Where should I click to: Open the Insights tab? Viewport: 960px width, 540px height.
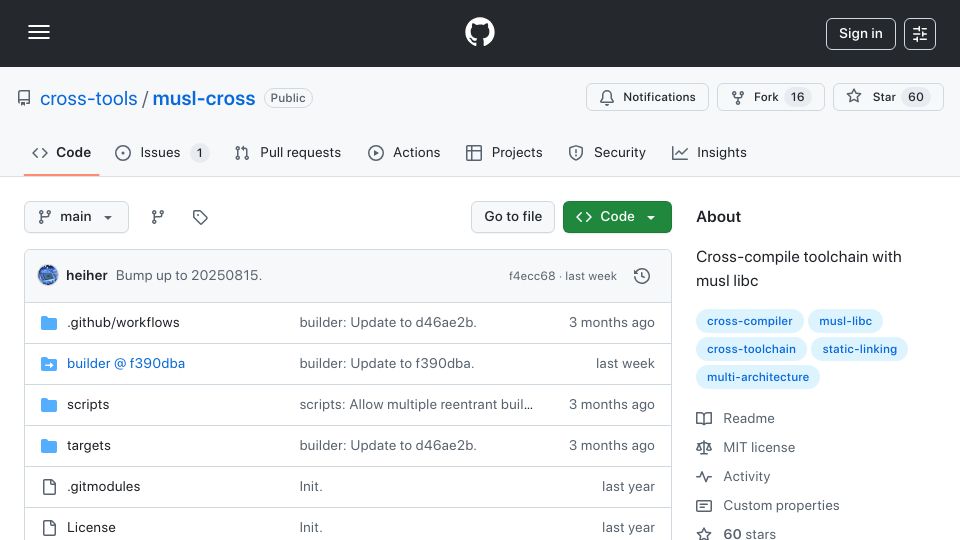point(709,152)
